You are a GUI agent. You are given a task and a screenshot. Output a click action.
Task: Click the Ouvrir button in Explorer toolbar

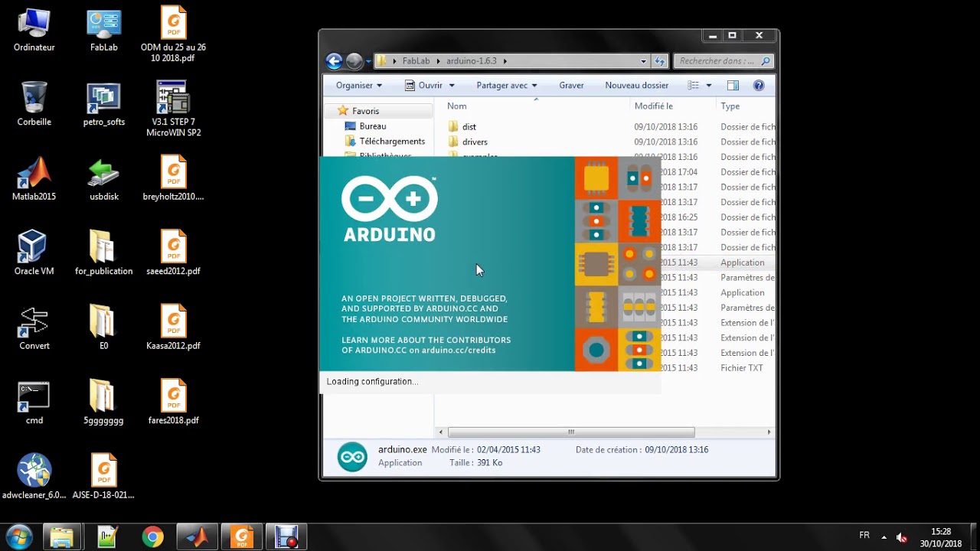click(x=424, y=86)
